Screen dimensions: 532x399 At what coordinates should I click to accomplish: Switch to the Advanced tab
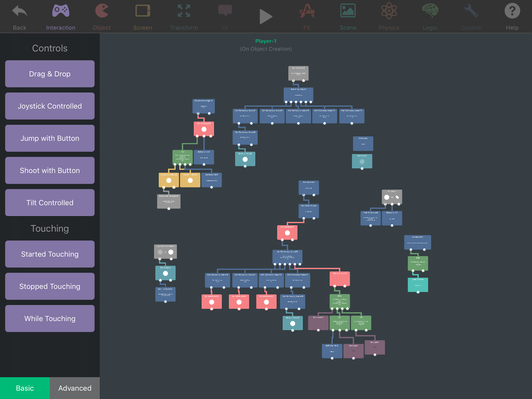point(75,388)
